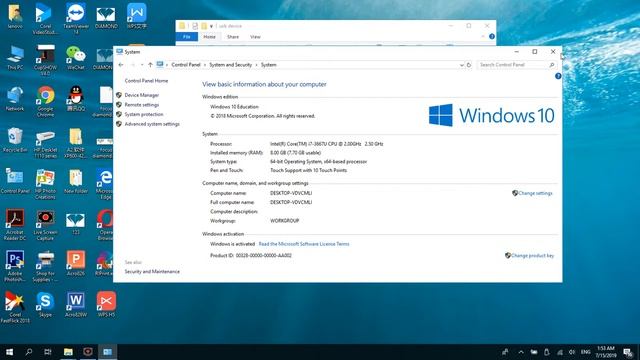Open Advanced system settings
The width and height of the screenshot is (640, 360).
(152, 124)
